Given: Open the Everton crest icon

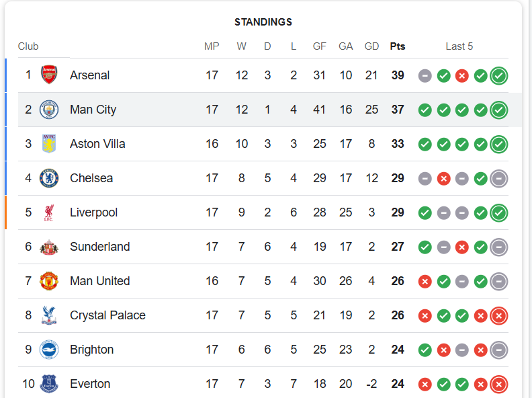Looking at the screenshot, I should tap(49, 384).
